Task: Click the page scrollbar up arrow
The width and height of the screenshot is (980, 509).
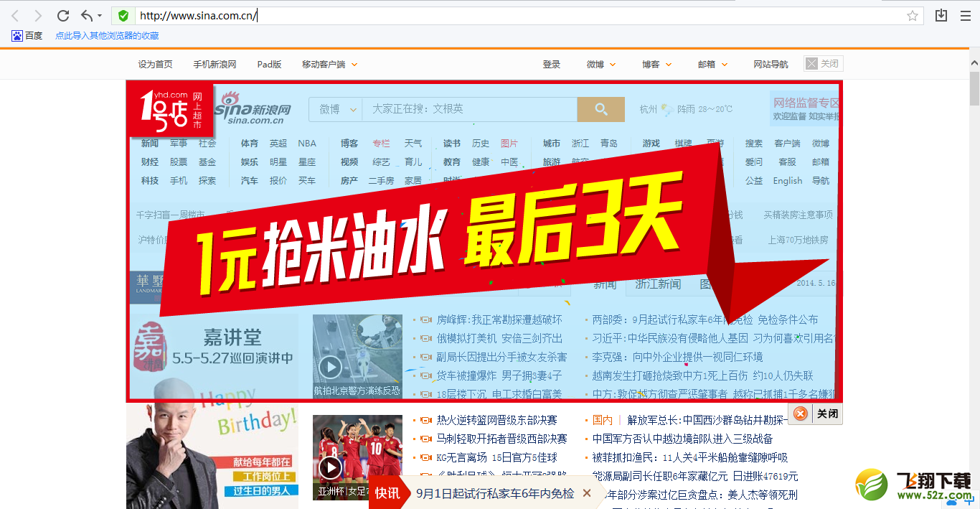Action: 974,64
